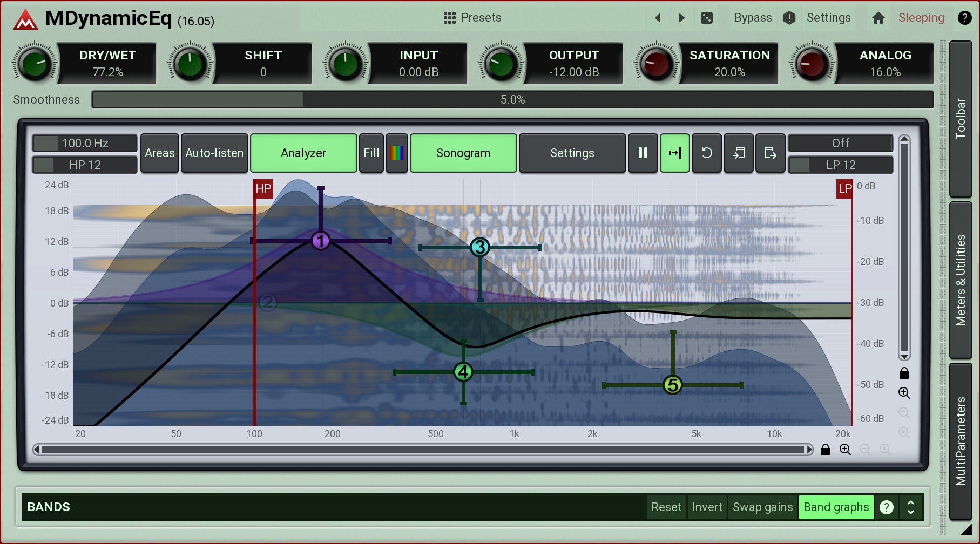This screenshot has height=544, width=980.
Task: Click the DRY/WET knob
Action: click(35, 64)
